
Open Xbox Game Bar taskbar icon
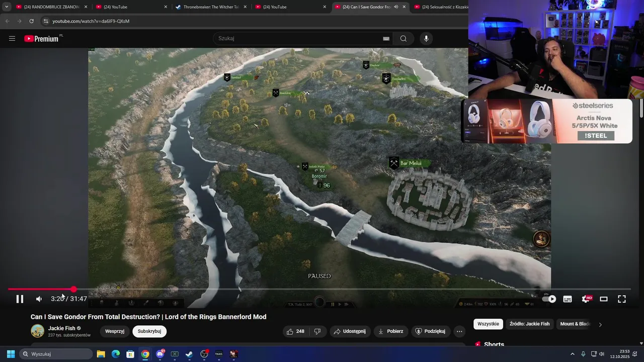point(175,354)
